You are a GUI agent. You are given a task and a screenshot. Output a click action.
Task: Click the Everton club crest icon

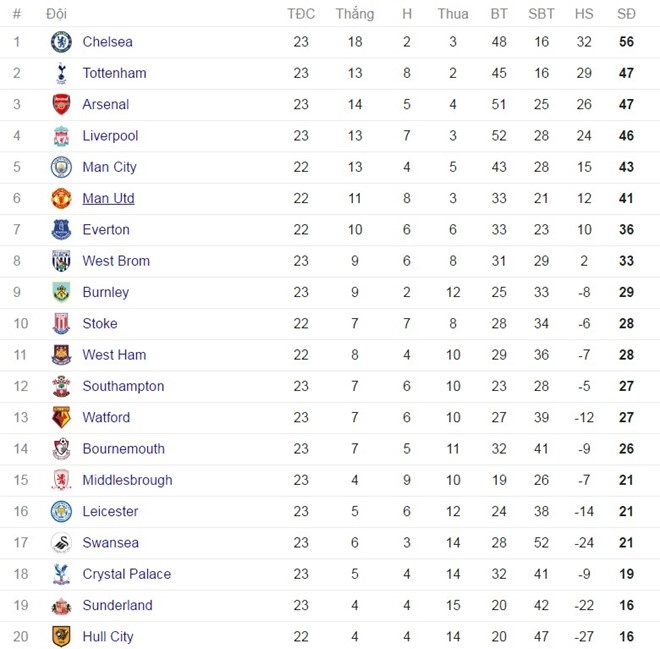point(62,230)
